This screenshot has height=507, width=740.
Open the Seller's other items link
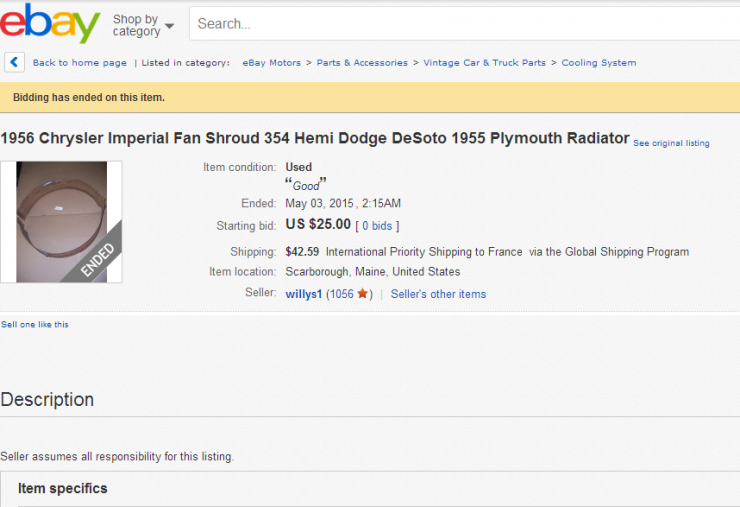click(438, 294)
